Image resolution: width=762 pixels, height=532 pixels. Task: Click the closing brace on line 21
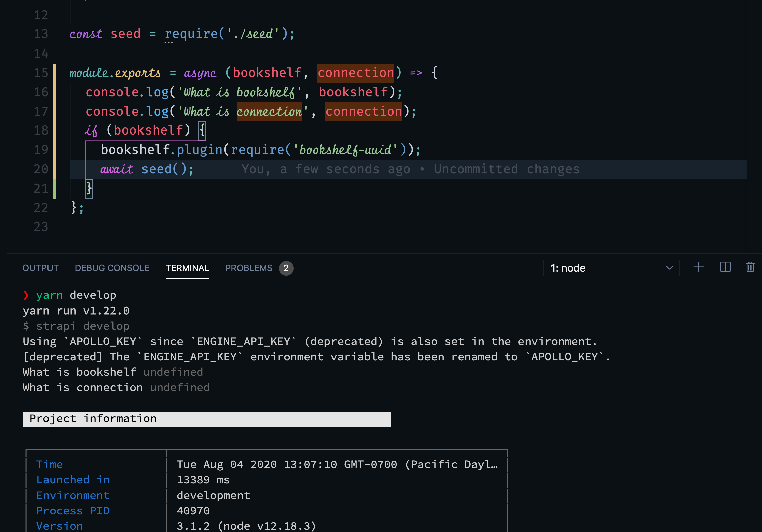89,189
